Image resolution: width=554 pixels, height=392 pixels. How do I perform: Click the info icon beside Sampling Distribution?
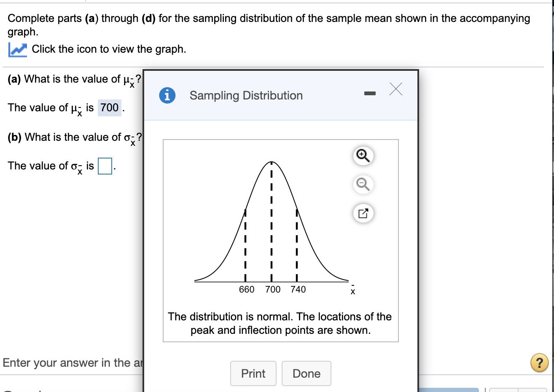tap(167, 95)
